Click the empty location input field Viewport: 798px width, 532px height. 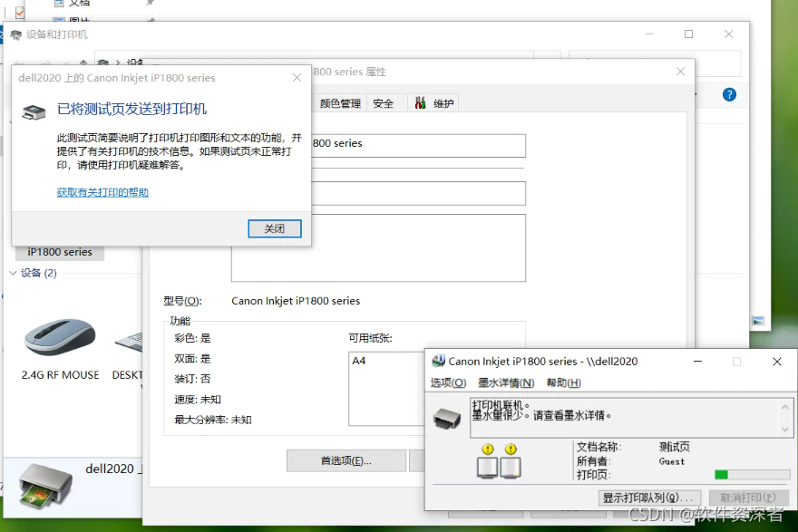tap(418, 193)
